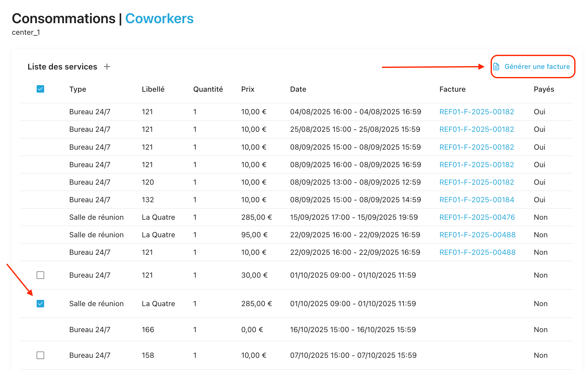This screenshot has height=370, width=588.
Task: Click the plus icon beside Liste des services
Action: pyautogui.click(x=107, y=67)
